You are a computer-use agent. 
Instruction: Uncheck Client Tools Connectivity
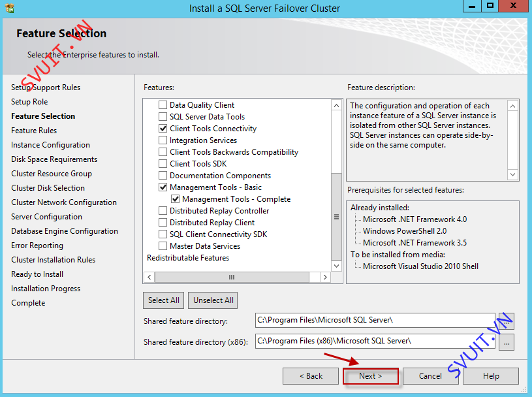click(163, 129)
